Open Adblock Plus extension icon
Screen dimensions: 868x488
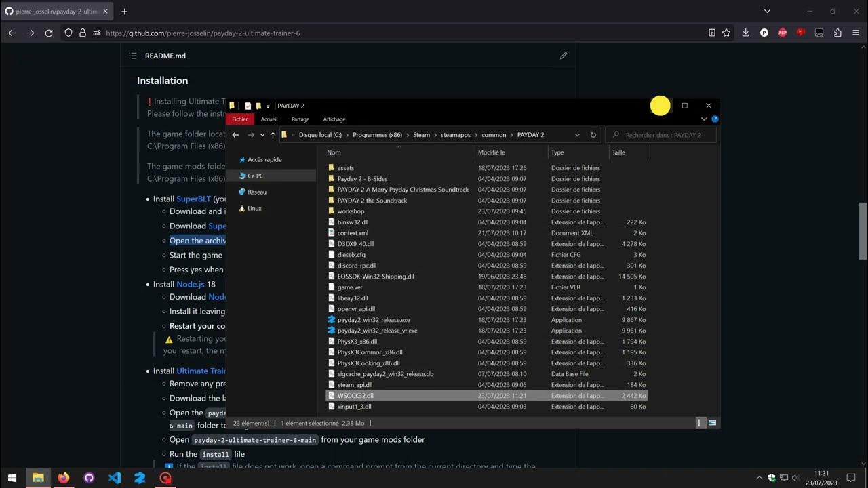point(783,33)
